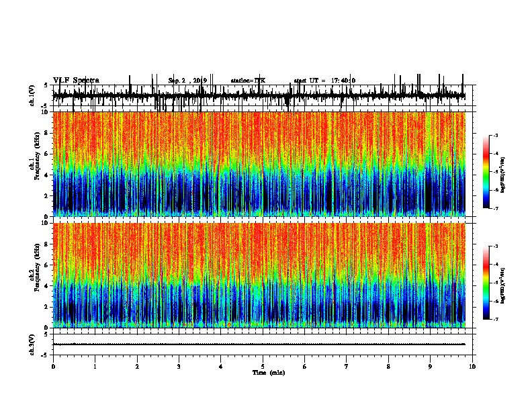Click the "-3" label on ch.2 color bar

pyautogui.click(x=496, y=246)
